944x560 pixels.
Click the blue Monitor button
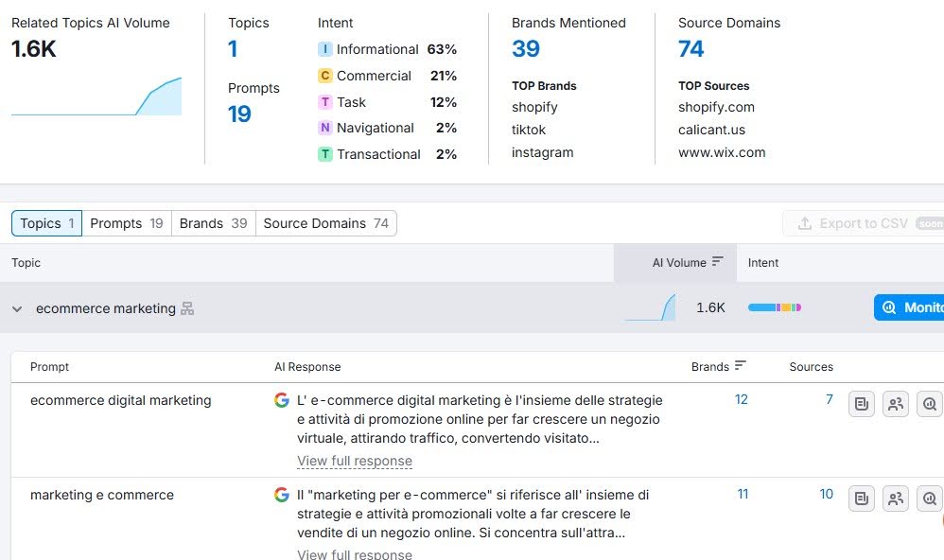pos(910,307)
